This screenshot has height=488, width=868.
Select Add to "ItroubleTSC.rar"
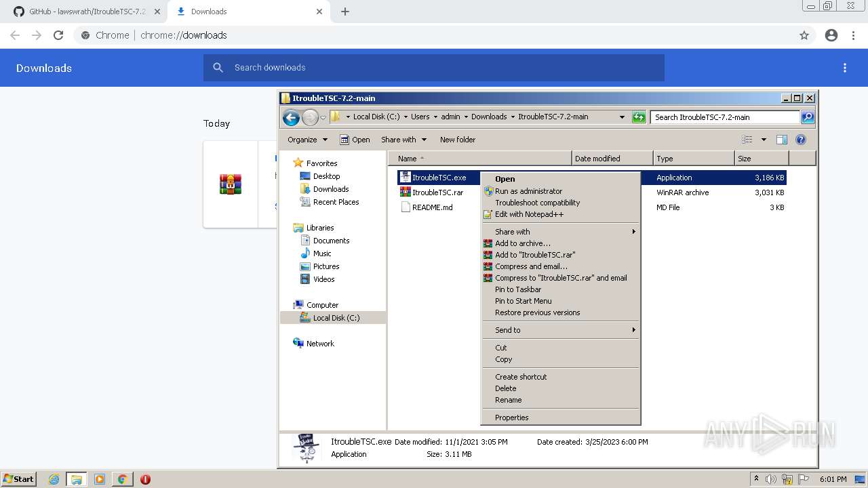click(x=561, y=255)
